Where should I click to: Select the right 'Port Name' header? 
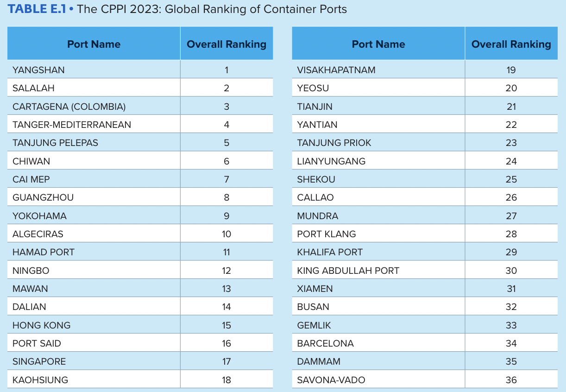(x=378, y=44)
